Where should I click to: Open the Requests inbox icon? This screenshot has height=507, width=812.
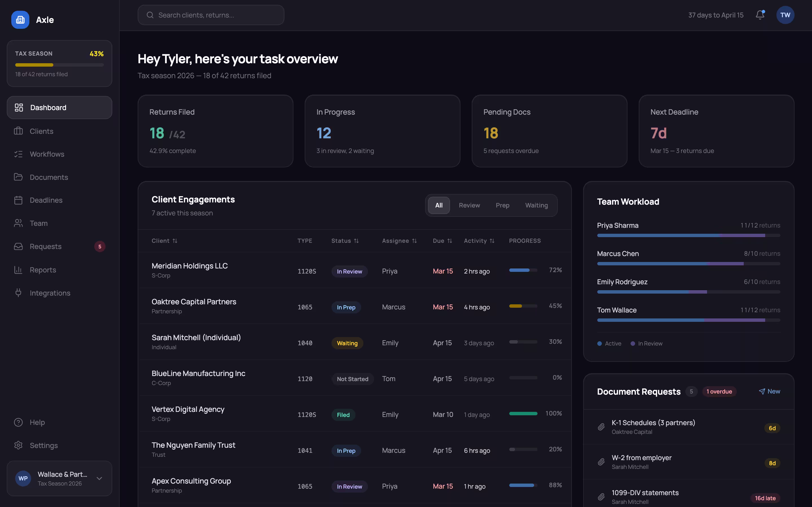tap(18, 246)
